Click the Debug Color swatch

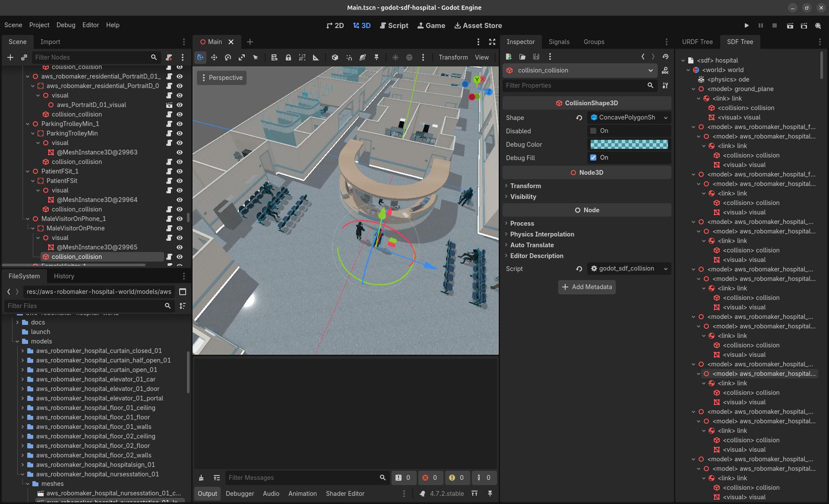coord(629,145)
